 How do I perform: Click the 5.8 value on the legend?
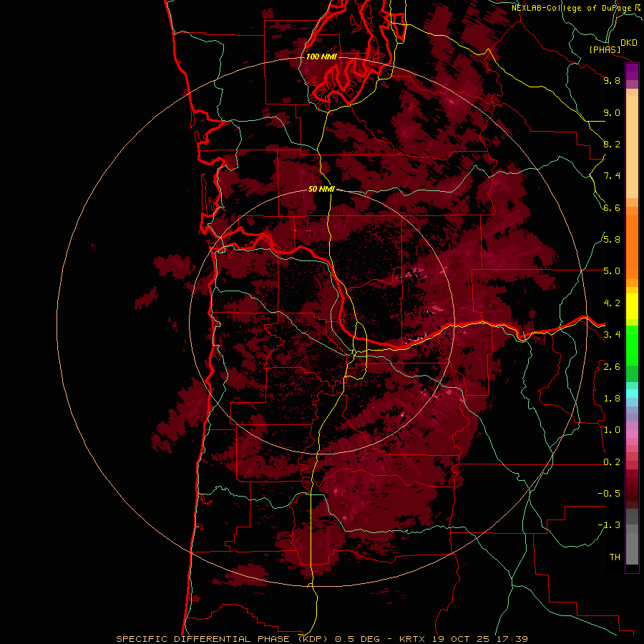coord(612,240)
